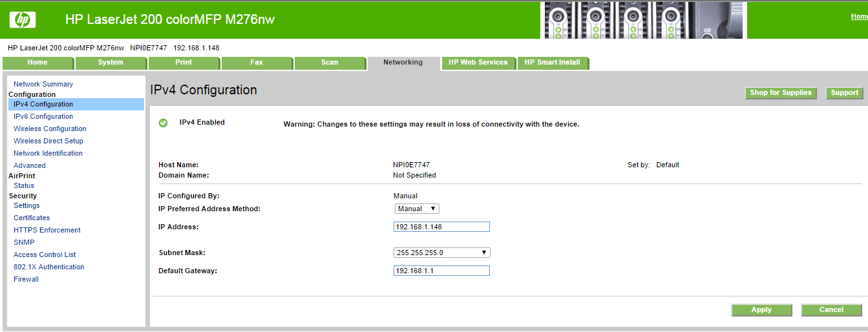Click the Apply button
Screen dimensions: 868x332
click(x=762, y=310)
